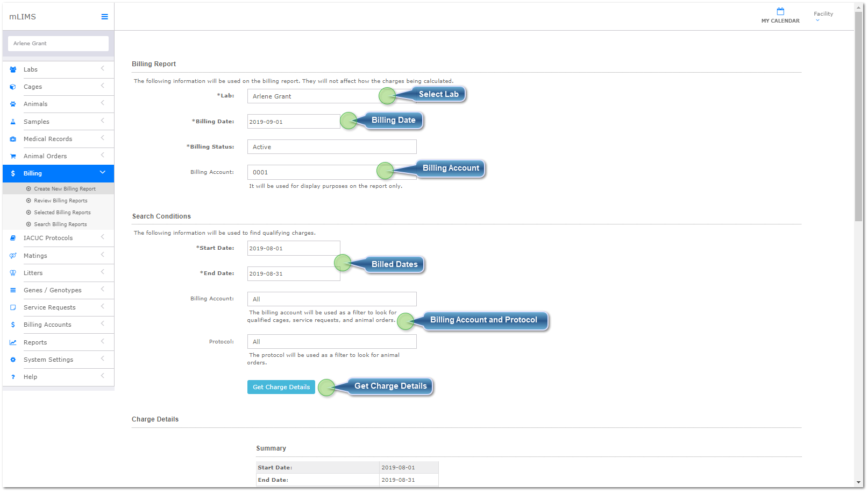Toggle the hamburger sidebar menu icon
Image resolution: width=868 pixels, height=492 pixels.
[x=104, y=17]
